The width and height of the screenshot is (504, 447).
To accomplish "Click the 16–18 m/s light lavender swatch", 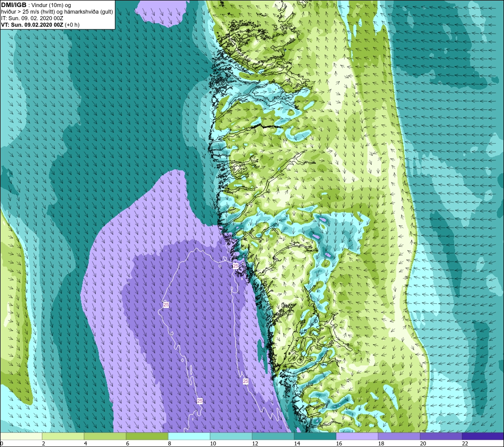I will (x=357, y=436).
